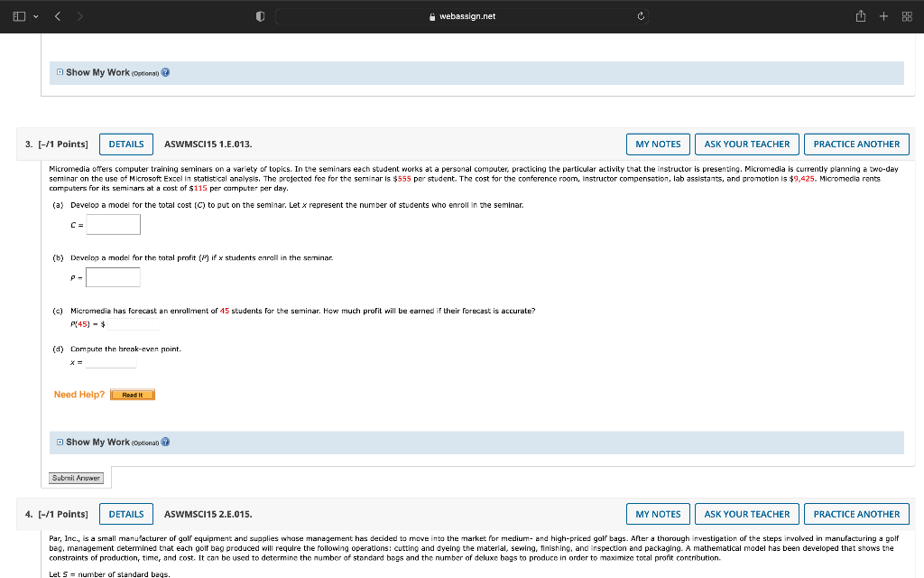Click the back navigation arrow

click(56, 15)
